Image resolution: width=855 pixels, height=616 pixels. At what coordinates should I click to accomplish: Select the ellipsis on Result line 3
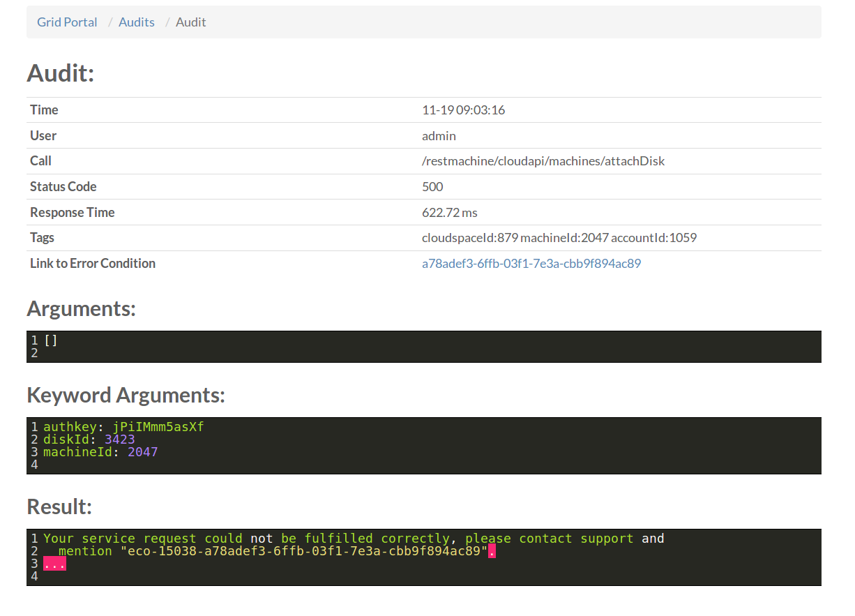[55, 563]
